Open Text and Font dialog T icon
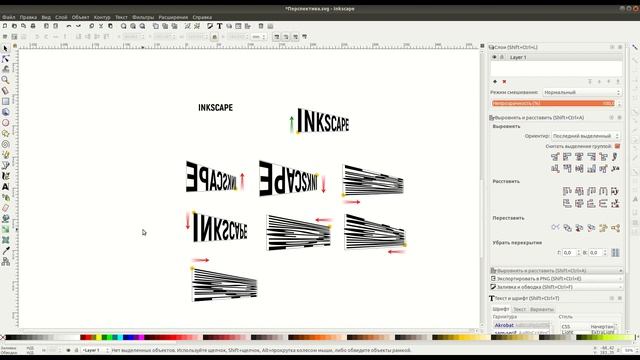Image resolution: width=640 pixels, height=360 pixels. point(219,26)
